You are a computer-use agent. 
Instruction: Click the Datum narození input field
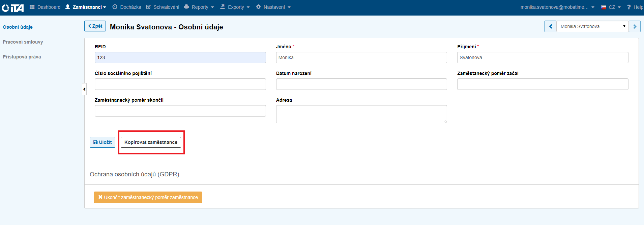pyautogui.click(x=361, y=84)
